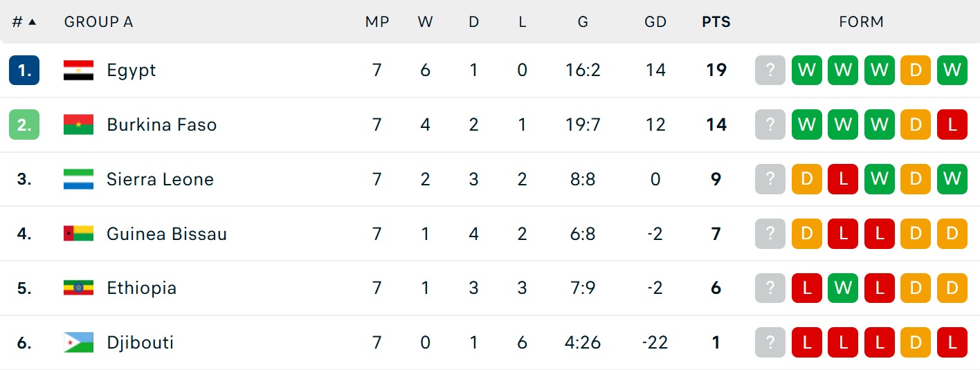Click Burkina Faso's red L form badge
This screenshot has height=370, width=980.
(x=952, y=124)
